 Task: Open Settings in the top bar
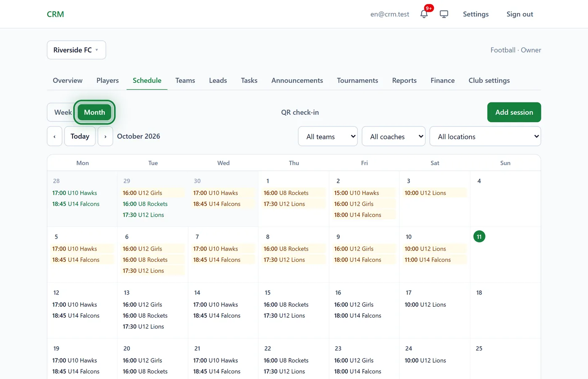coord(476,14)
